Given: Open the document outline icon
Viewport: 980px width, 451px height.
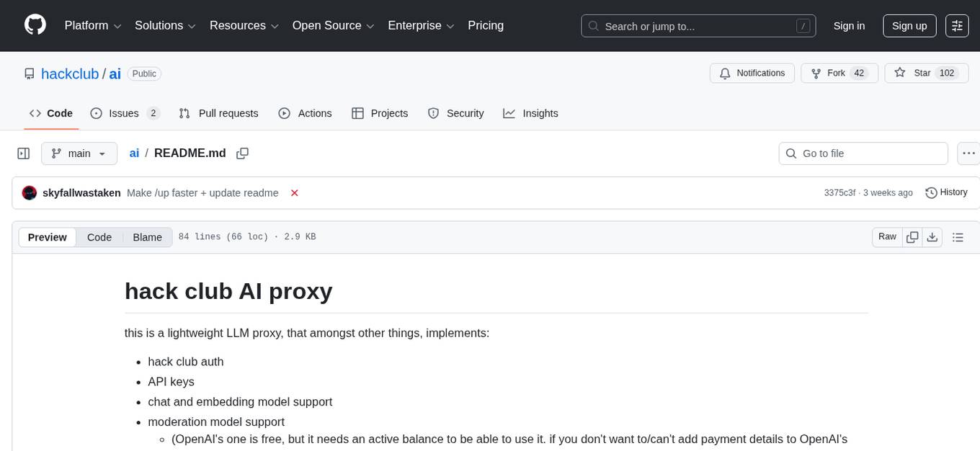Looking at the screenshot, I should [x=958, y=237].
